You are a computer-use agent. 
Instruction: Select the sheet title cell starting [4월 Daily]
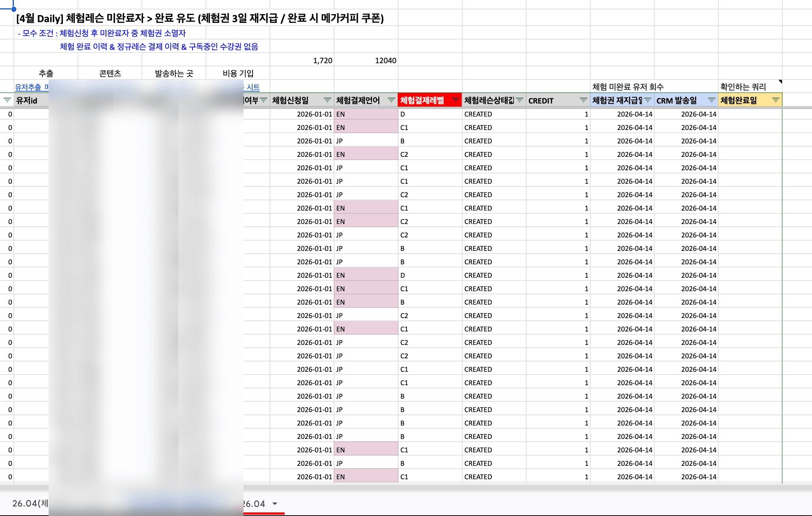(200, 18)
